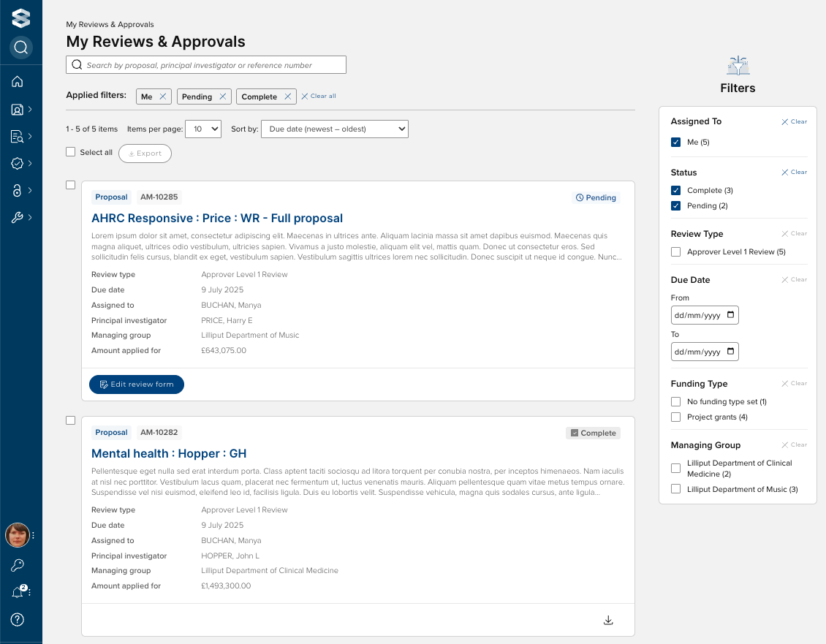
Task: Click the key icon in the lower sidebar
Action: (x=18, y=565)
